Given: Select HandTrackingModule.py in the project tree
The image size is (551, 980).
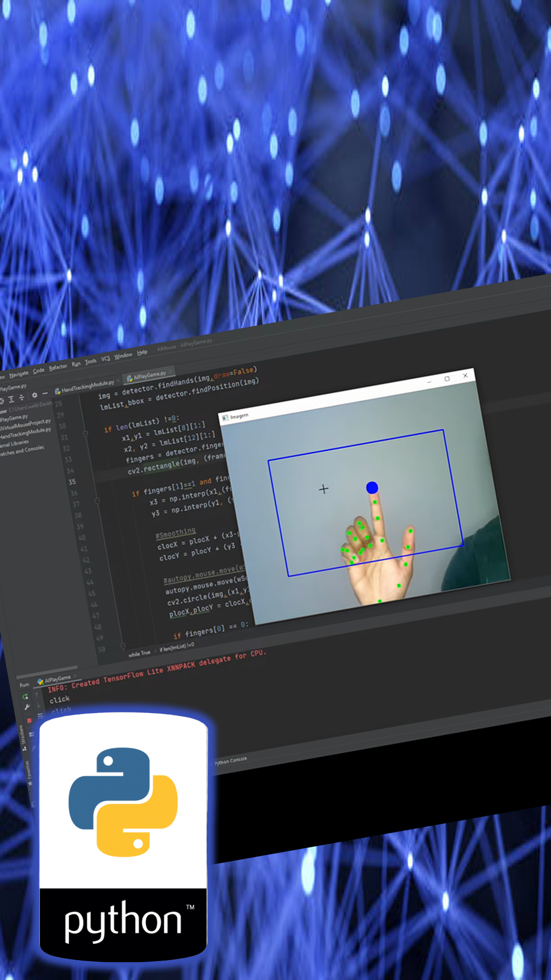Looking at the screenshot, I should pyautogui.click(x=26, y=434).
